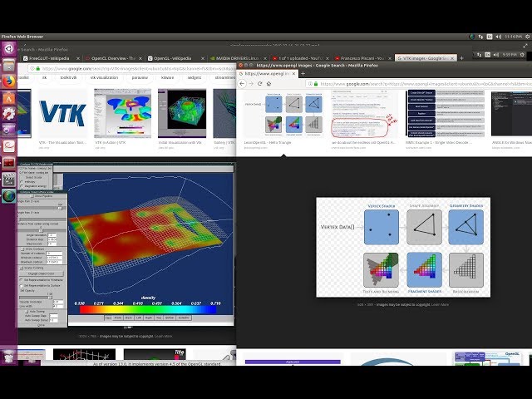Close the NVIDIA DRIVERS Linux tab

(x=265, y=58)
